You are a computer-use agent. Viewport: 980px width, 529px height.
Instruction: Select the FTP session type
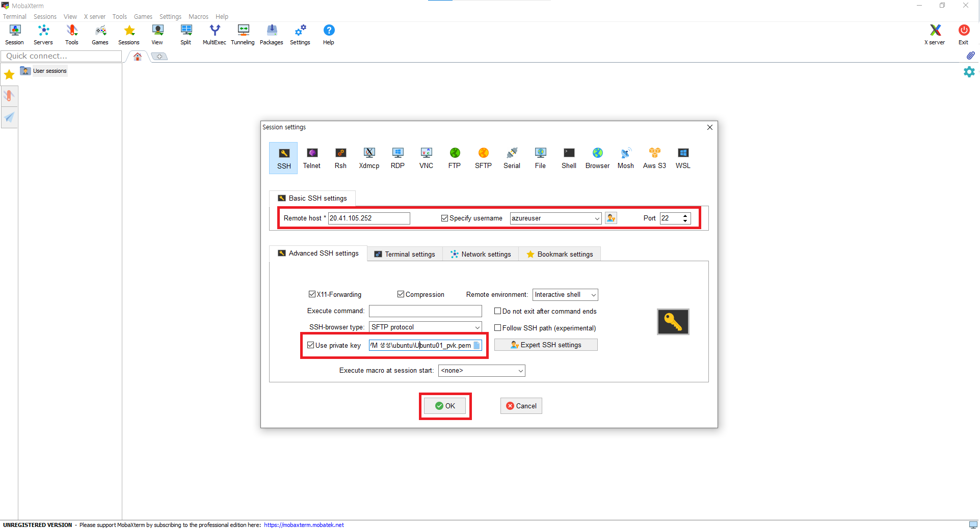455,158
